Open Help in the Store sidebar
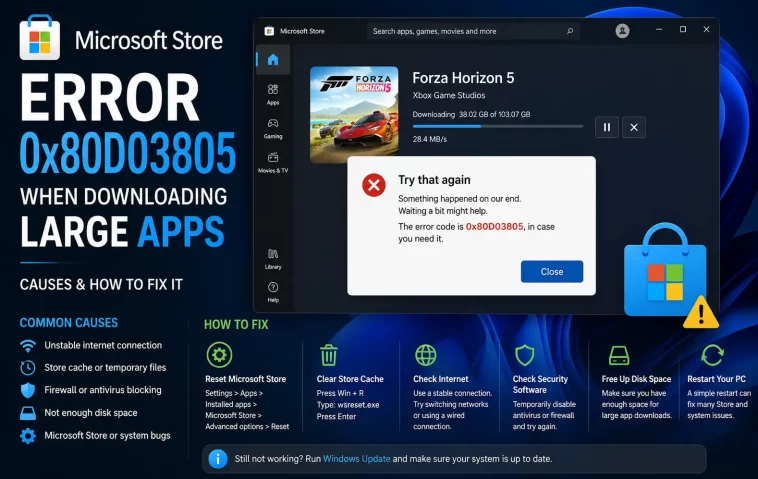The image size is (758, 479). tap(273, 292)
